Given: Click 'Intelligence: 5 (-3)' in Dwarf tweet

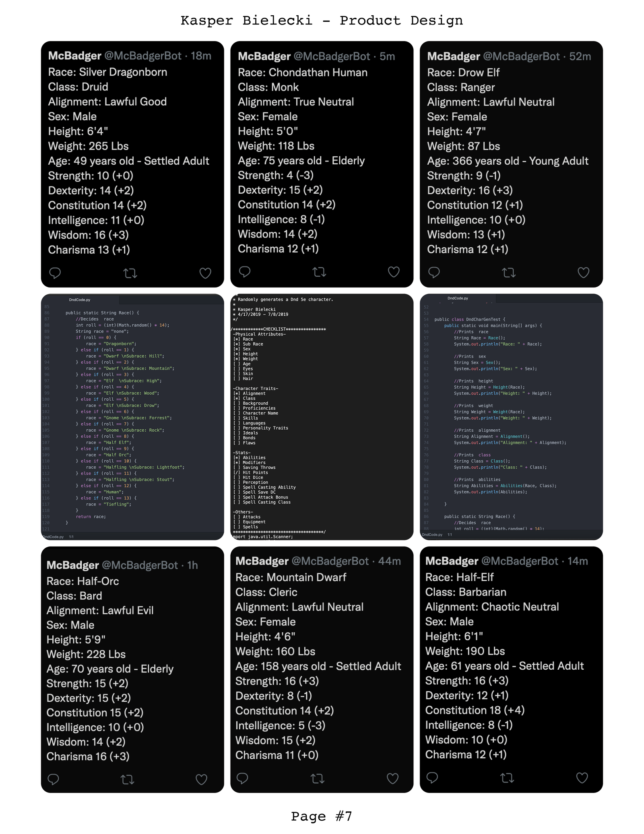Looking at the screenshot, I should [x=280, y=726].
